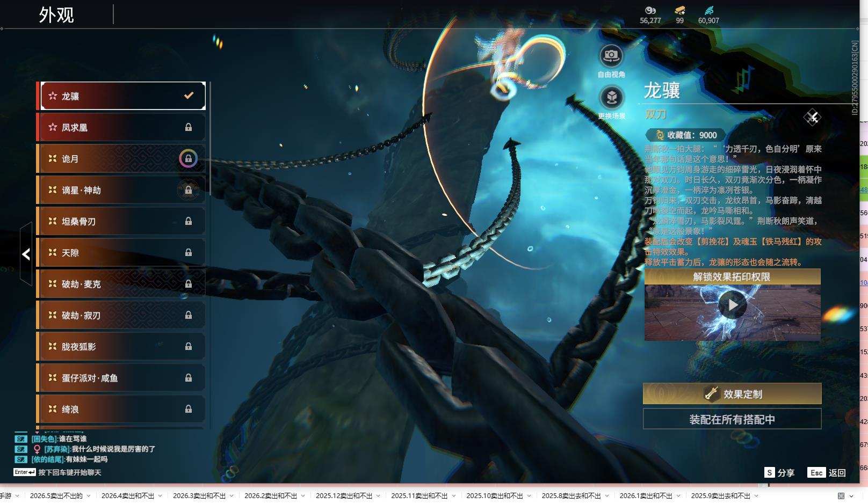The image size is (868, 504).
Task: Click the chat input prompt 按下回车键开始聊天
Action: coord(70,472)
